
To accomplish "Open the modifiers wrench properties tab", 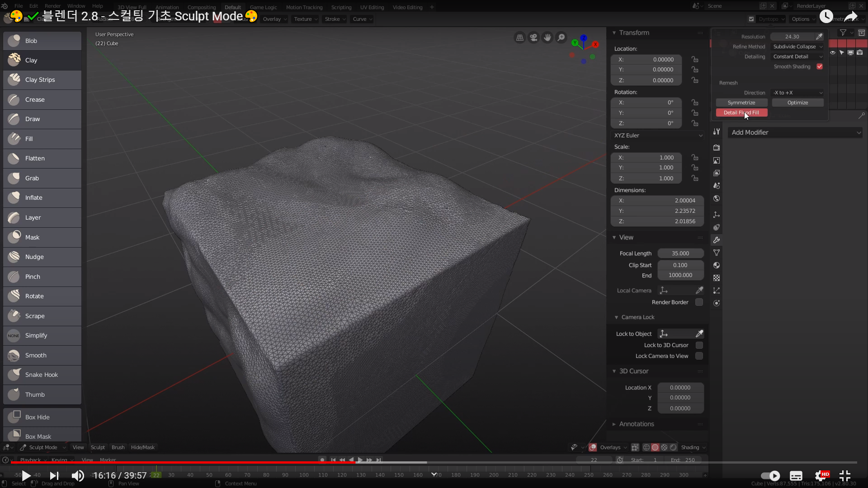I will pyautogui.click(x=717, y=240).
